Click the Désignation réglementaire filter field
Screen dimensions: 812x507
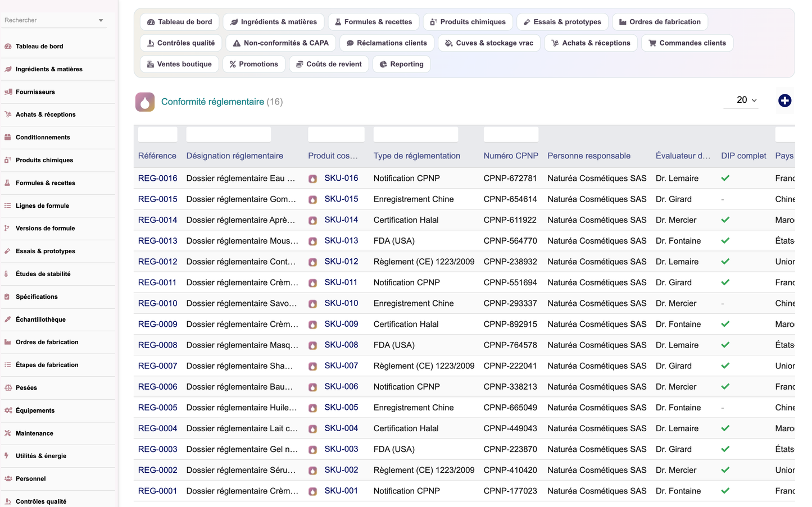pos(229,134)
